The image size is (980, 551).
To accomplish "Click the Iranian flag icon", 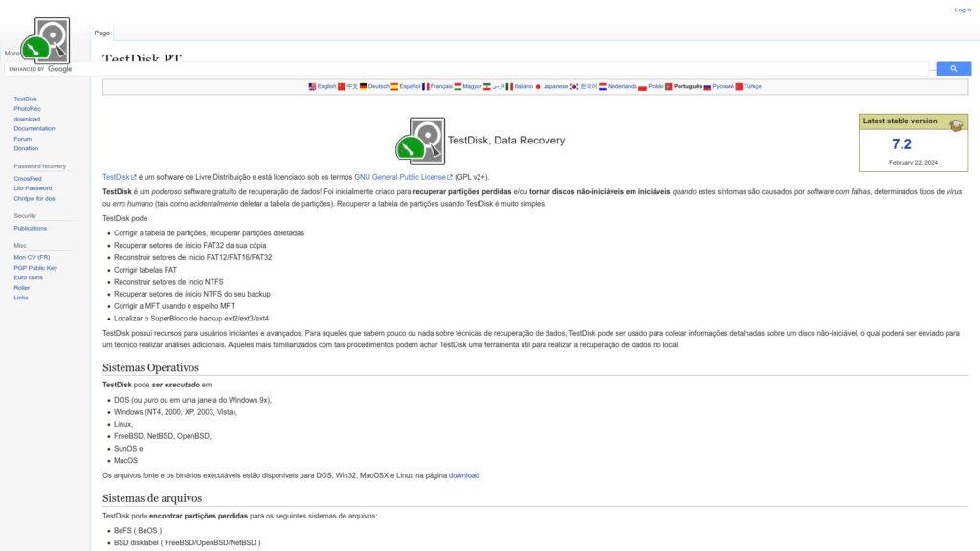I will coord(487,87).
